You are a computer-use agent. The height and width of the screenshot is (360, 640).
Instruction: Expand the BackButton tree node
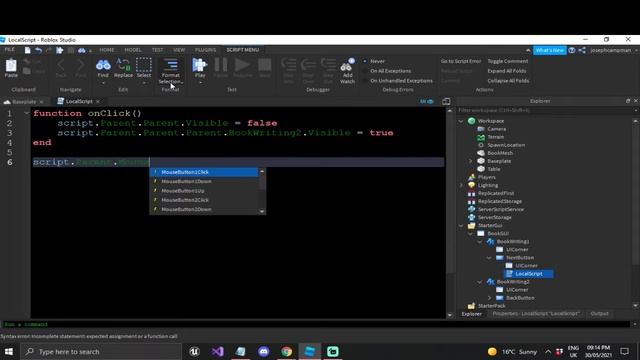[489, 298]
